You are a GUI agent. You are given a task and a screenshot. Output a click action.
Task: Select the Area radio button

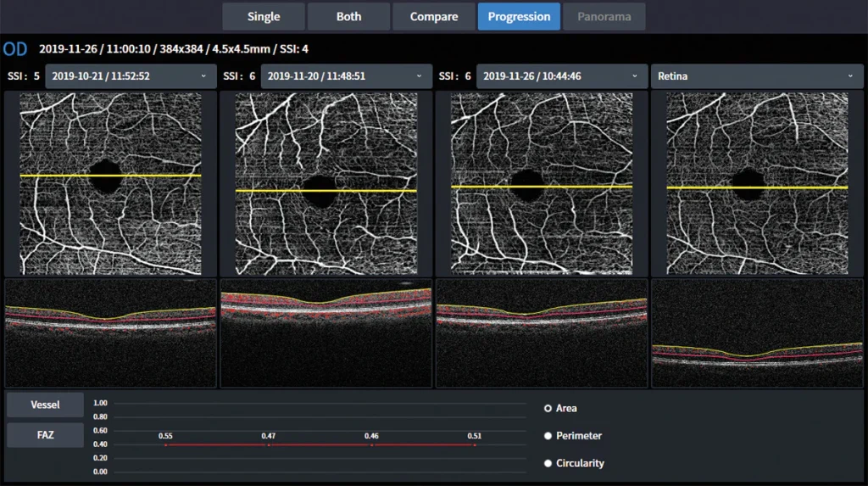click(548, 409)
